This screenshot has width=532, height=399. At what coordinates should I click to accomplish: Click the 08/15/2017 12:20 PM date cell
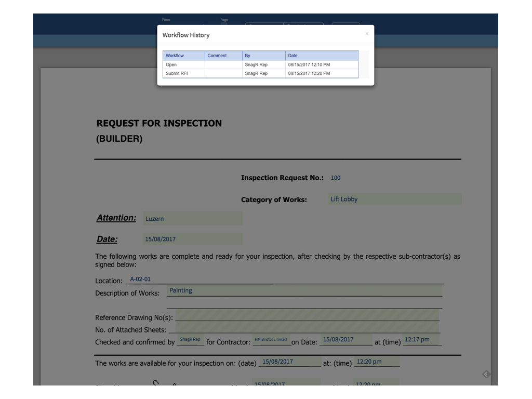[322, 73]
